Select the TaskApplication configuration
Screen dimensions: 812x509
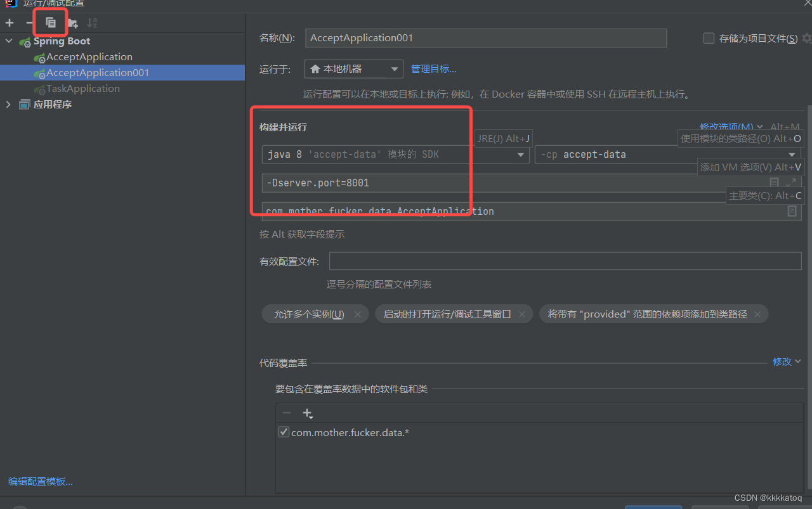click(81, 88)
